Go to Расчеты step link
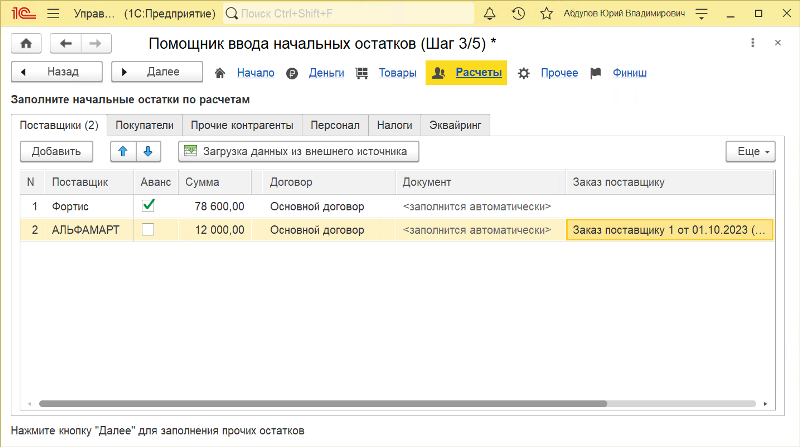The width and height of the screenshot is (800, 447). point(479,72)
